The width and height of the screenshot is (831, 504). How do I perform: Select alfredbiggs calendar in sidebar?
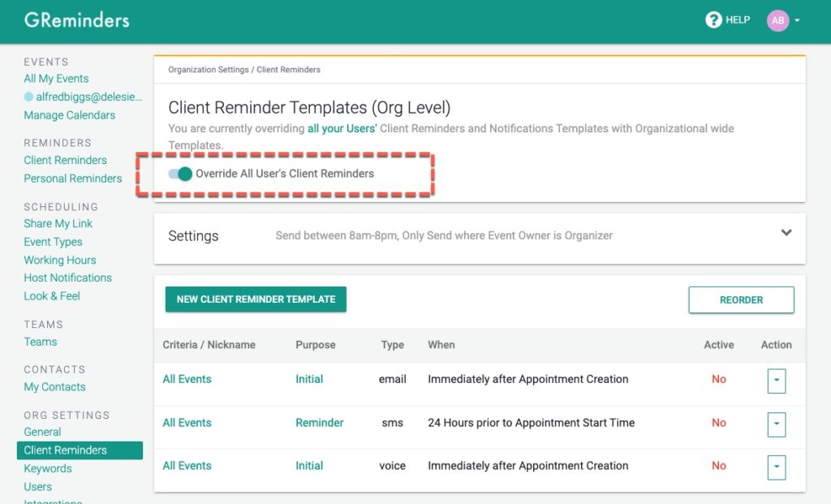(88, 97)
